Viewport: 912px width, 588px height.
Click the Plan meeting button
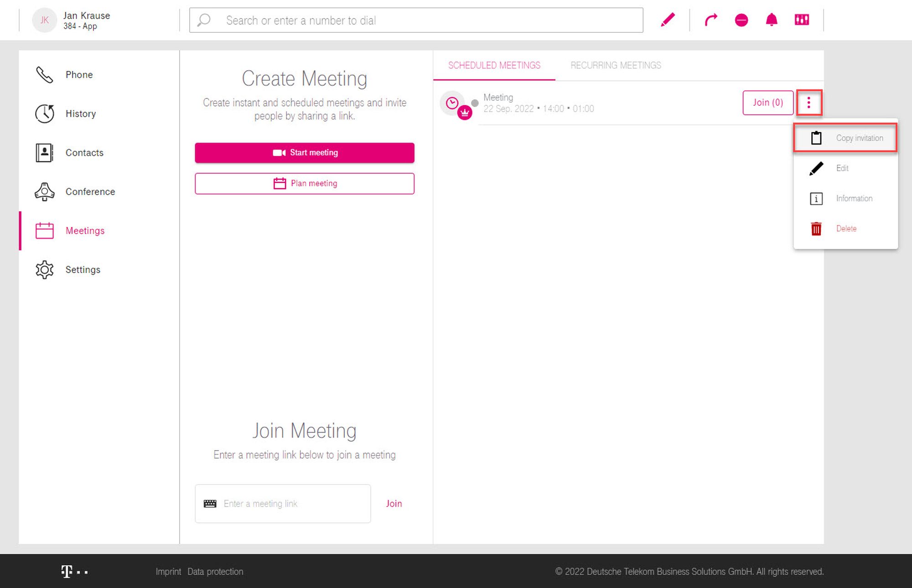click(305, 184)
